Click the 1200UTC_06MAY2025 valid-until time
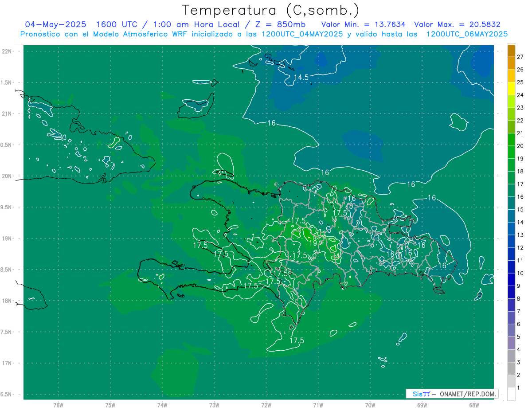532x411 pixels. 467,34
